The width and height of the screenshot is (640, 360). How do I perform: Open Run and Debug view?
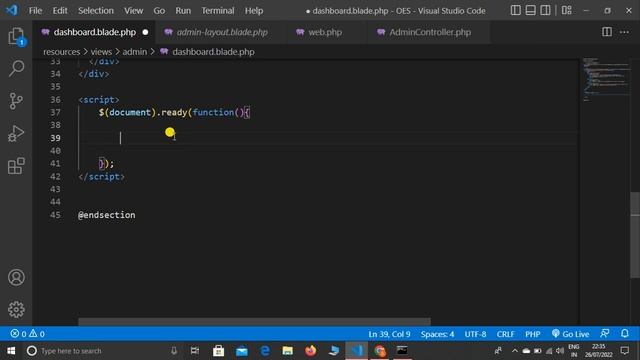(x=16, y=133)
